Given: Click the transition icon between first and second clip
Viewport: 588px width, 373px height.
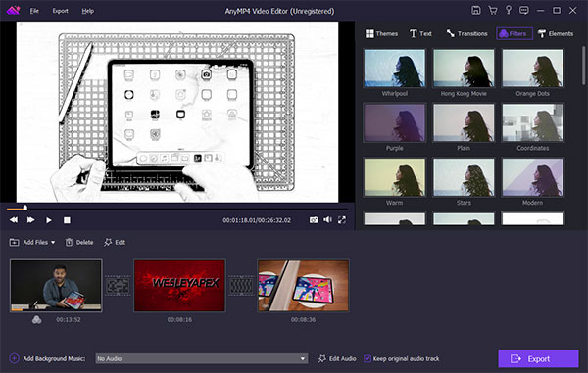Looking at the screenshot, I should (118, 286).
